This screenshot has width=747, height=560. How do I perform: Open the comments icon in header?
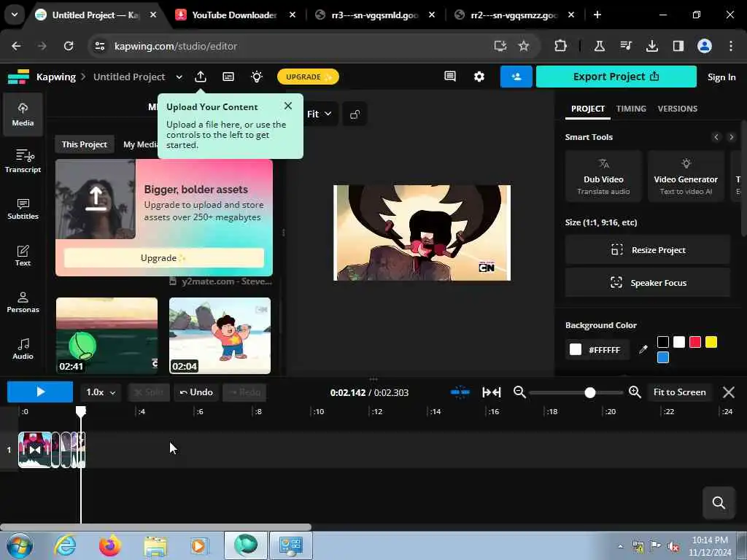449,76
